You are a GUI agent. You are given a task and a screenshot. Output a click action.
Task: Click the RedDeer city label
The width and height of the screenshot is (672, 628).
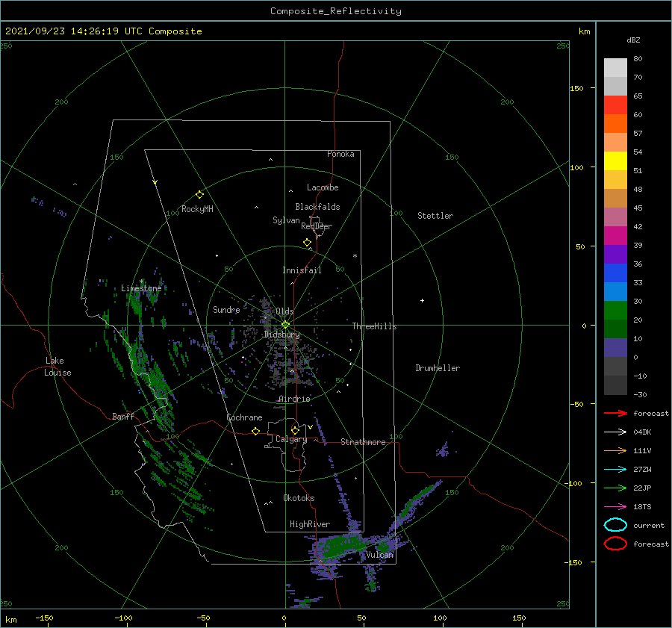317,226
